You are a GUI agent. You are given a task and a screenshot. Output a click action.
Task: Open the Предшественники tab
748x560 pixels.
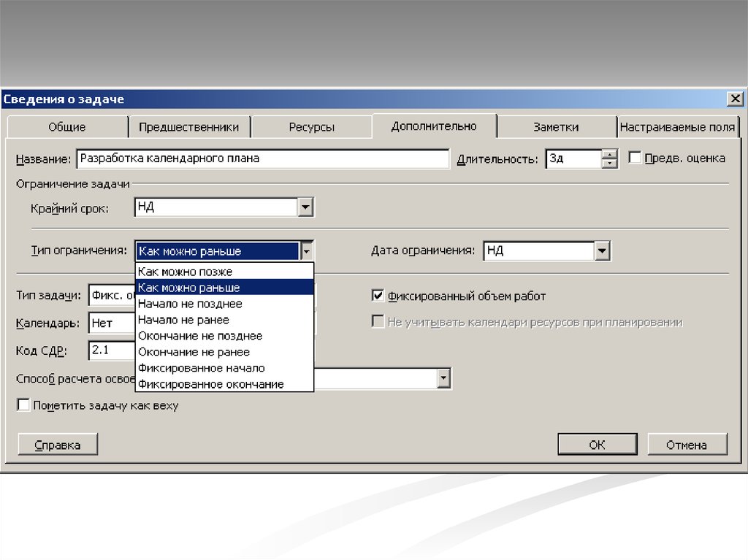coord(188,127)
